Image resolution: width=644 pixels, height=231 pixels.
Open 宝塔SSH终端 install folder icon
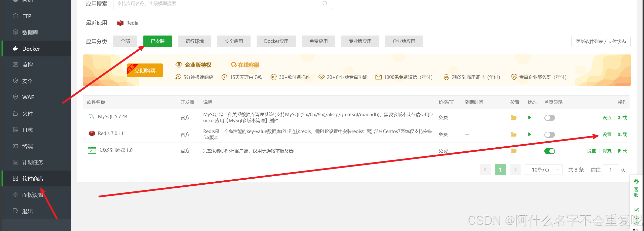pyautogui.click(x=514, y=151)
